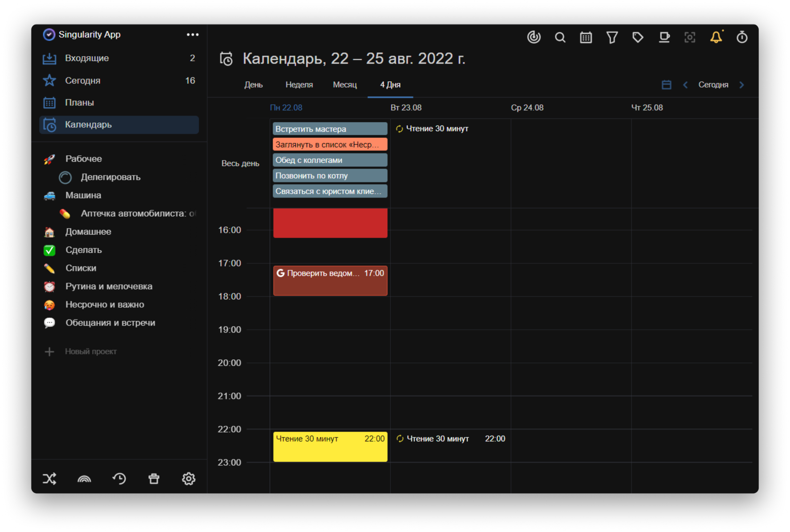790x532 pixels.
Task: Open settings gear in bottom bar
Action: (x=189, y=479)
